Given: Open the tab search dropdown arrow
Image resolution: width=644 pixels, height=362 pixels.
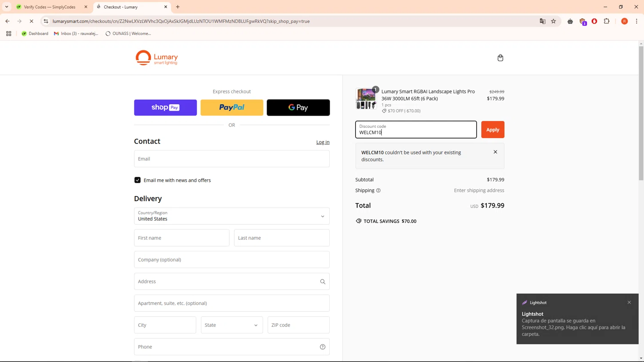Looking at the screenshot, I should click(x=6, y=7).
